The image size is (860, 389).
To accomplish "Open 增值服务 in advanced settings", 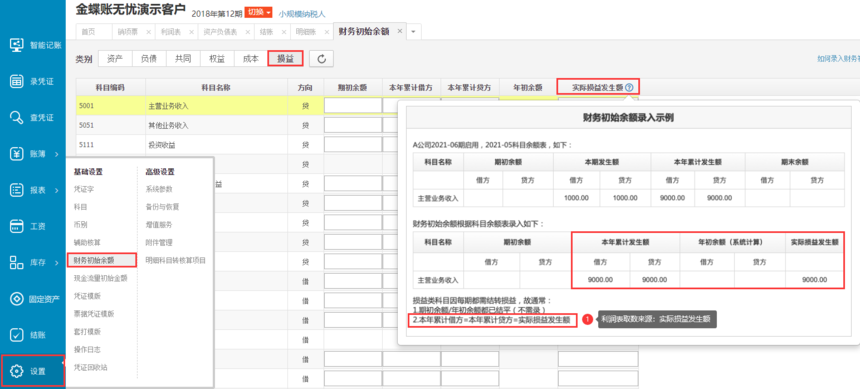I will [x=159, y=224].
